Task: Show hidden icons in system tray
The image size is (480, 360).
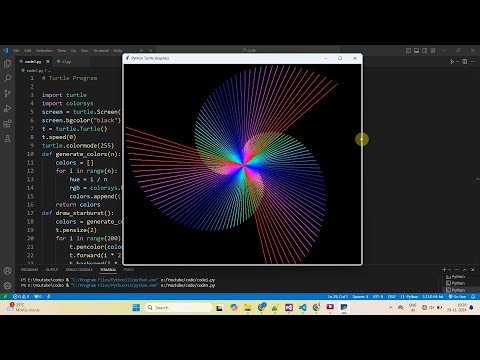Action: point(390,307)
